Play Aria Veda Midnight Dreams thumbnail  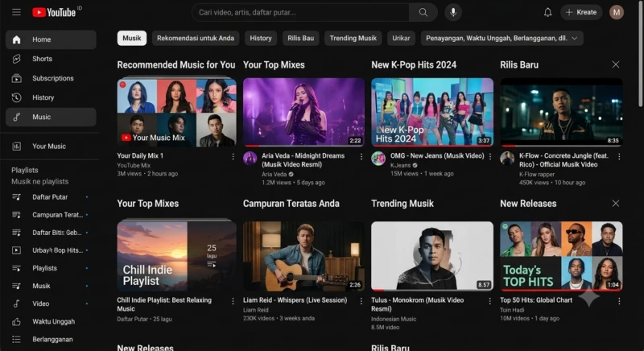click(x=303, y=112)
